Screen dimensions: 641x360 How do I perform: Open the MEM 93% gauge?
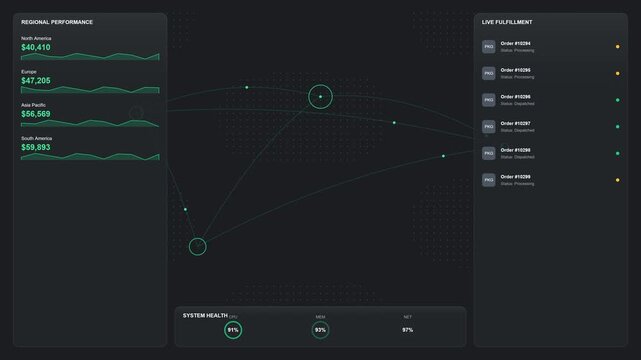[x=320, y=330]
